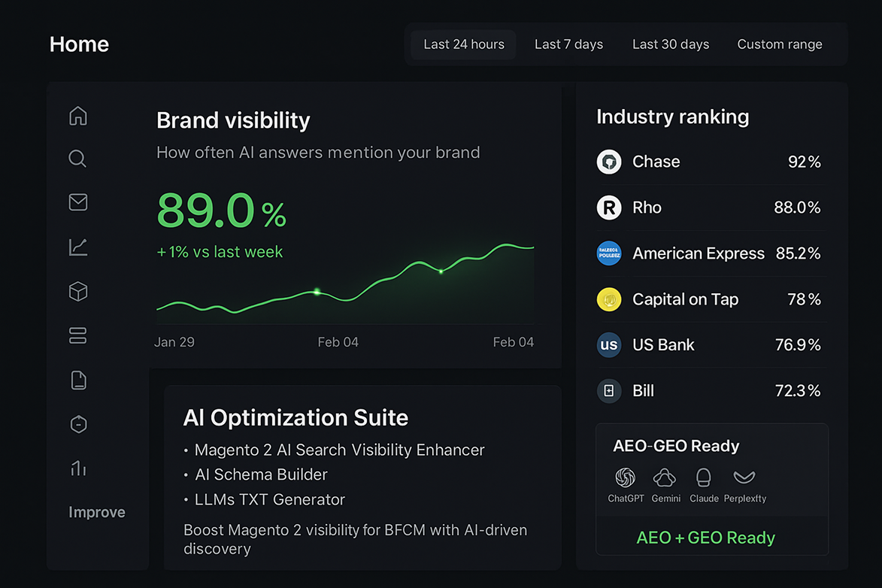Viewport: 882px width, 588px height.
Task: Switch to Last 30 days tab
Action: pos(671,44)
